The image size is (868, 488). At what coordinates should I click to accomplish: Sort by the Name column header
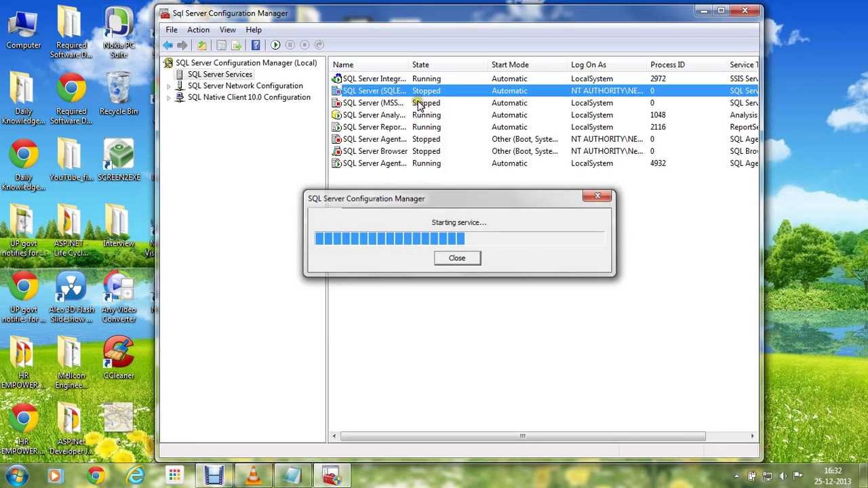point(370,65)
